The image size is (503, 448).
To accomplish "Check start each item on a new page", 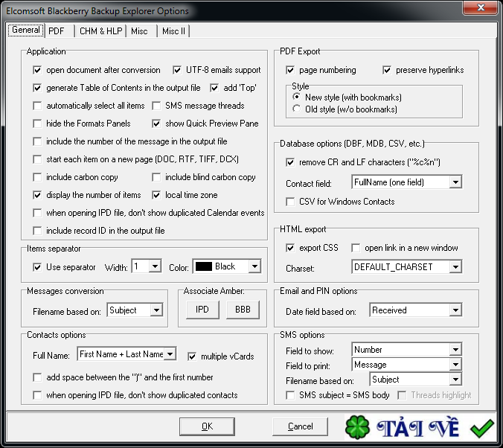I will point(37,159).
